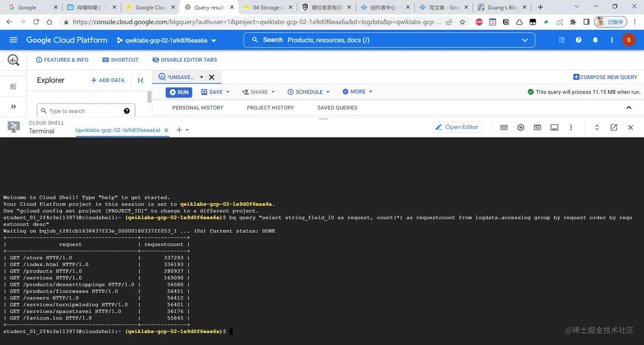
Task: Open Cloud Shell terminal settings gear
Action: 520,127
